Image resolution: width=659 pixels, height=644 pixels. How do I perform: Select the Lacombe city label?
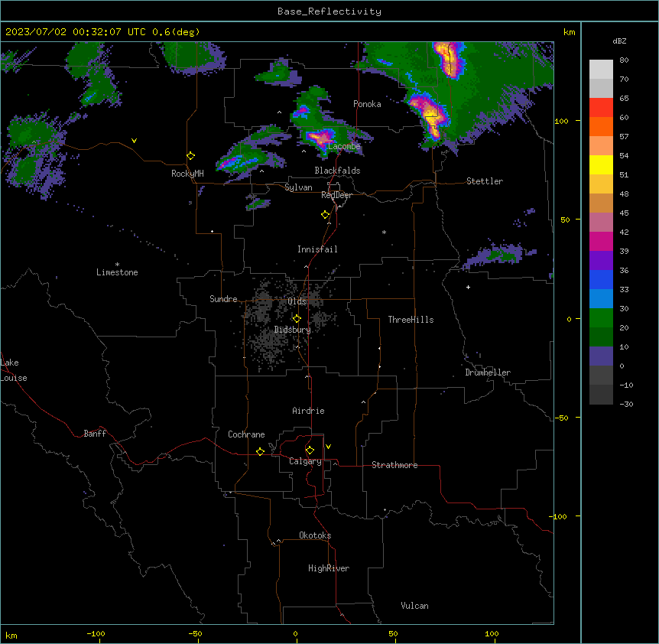(x=344, y=146)
